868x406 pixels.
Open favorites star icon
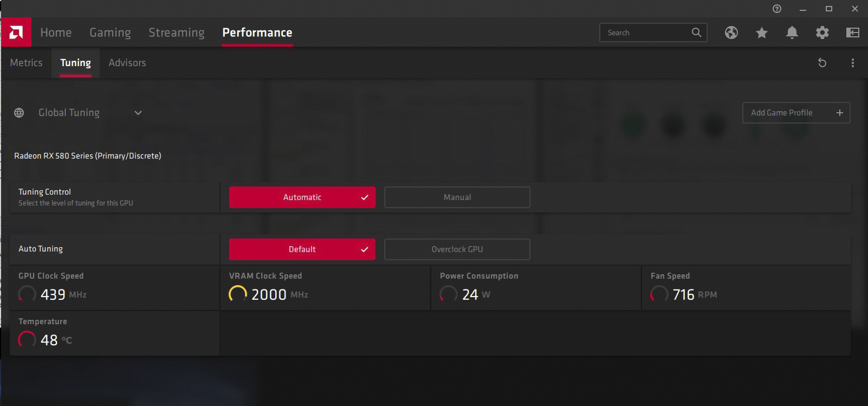coord(762,33)
